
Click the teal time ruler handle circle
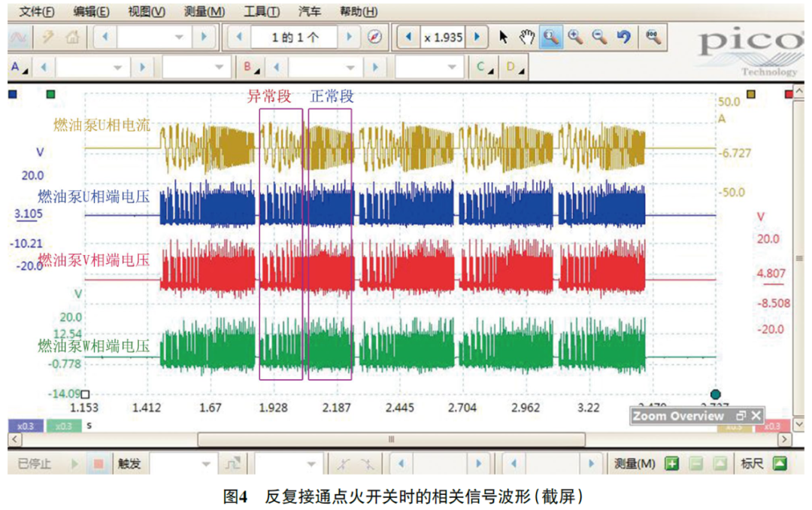[716, 394]
